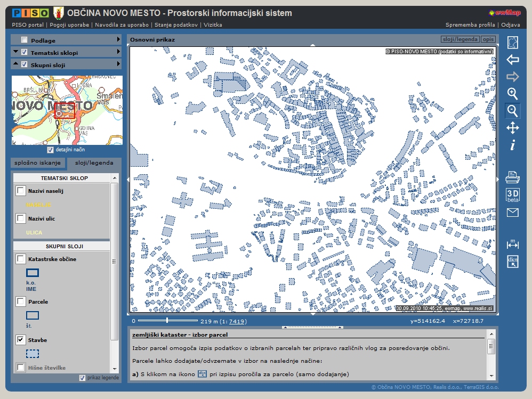Screen dimensions: 532x399
Task: Activate the pan move tool
Action: (x=512, y=128)
